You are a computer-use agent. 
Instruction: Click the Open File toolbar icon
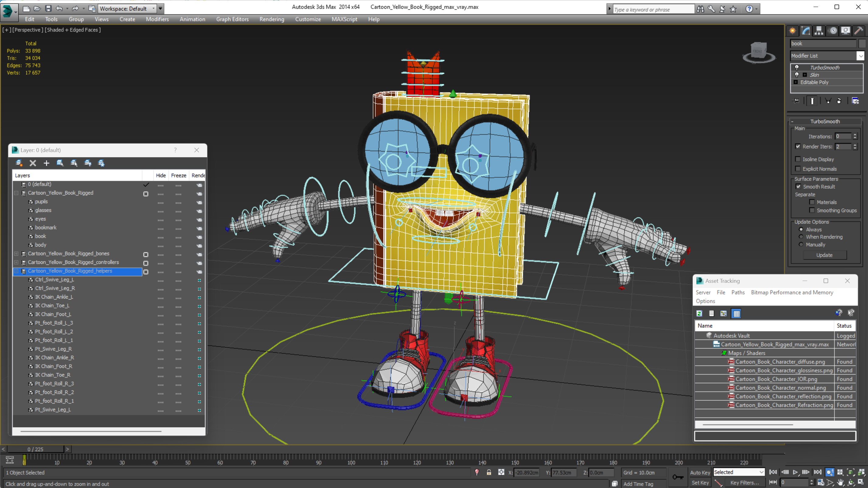point(37,9)
